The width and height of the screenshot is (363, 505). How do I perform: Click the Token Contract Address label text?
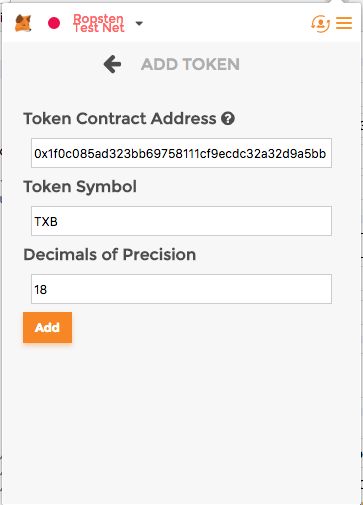point(120,118)
